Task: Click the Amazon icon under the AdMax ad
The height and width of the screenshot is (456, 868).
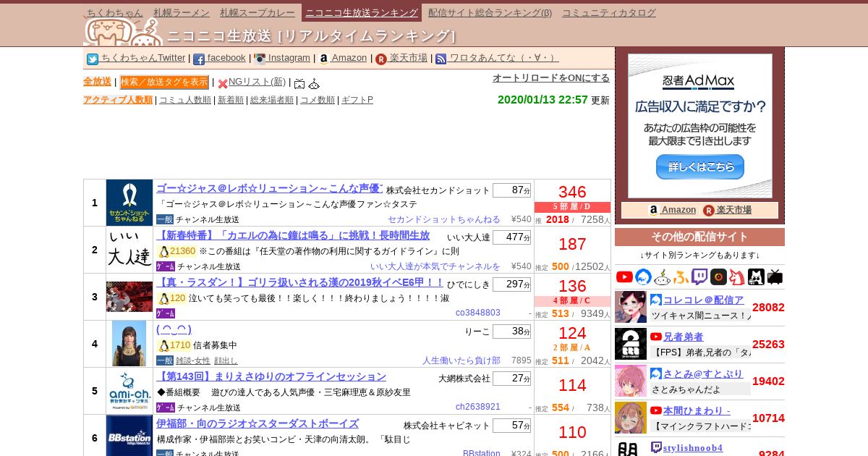Action: (654, 210)
